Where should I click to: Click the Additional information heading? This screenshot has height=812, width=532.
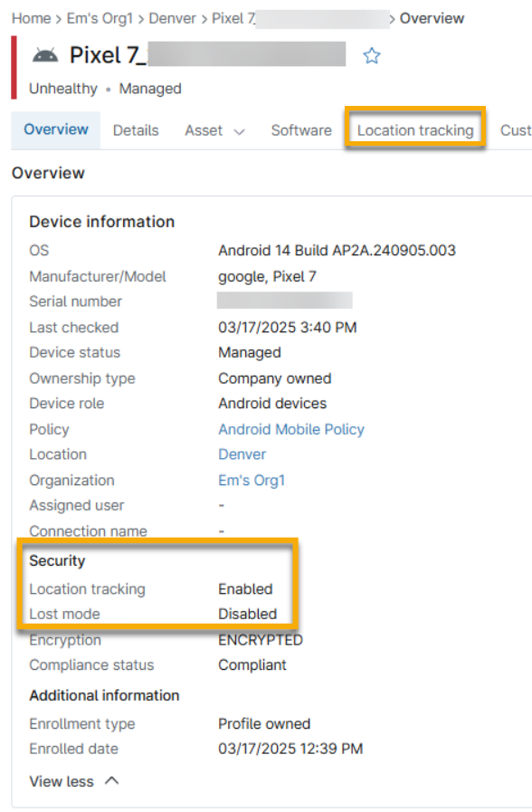pyautogui.click(x=105, y=695)
